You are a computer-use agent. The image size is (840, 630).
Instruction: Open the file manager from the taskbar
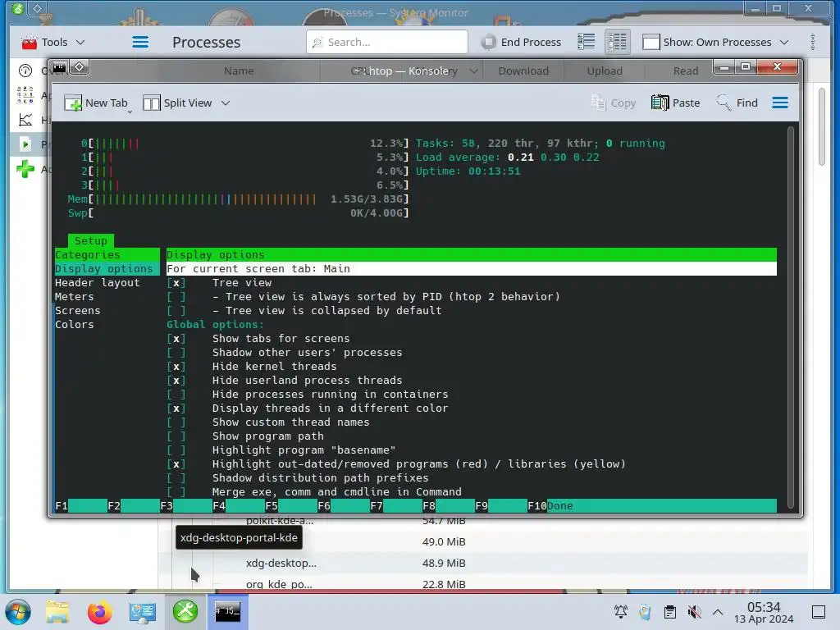point(57,612)
